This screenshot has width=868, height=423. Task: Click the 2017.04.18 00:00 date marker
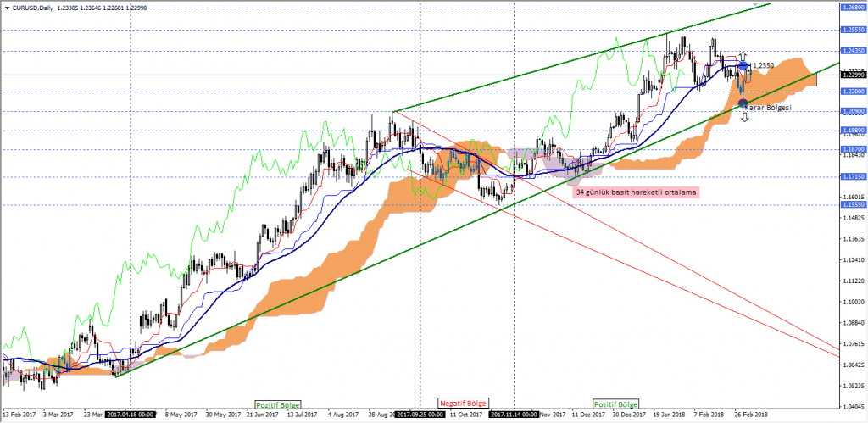(131, 415)
